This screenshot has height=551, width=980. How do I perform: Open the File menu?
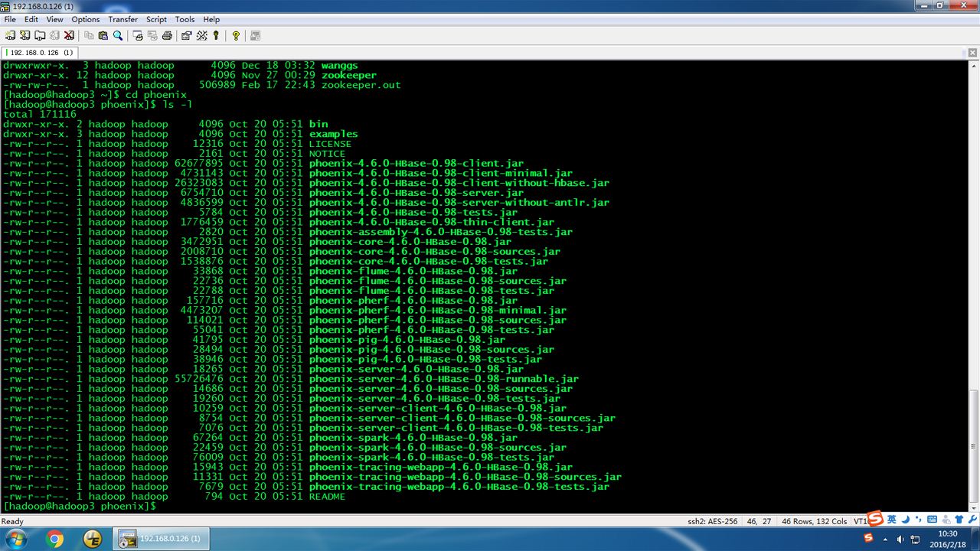point(10,19)
